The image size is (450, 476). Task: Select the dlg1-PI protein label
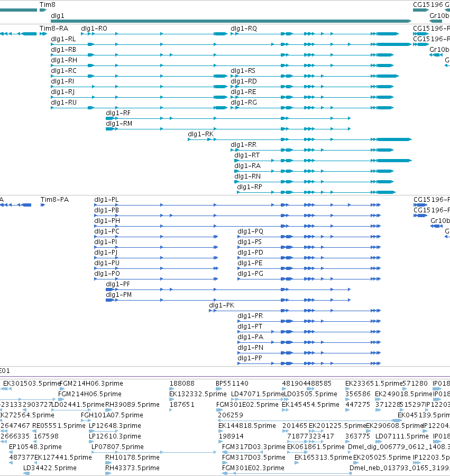pyautogui.click(x=105, y=242)
